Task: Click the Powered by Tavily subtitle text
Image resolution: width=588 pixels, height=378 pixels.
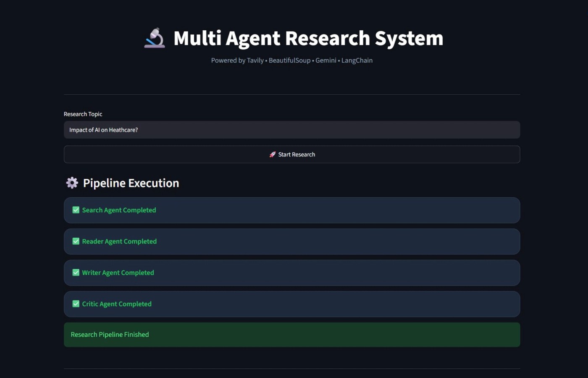Action: (x=292, y=60)
